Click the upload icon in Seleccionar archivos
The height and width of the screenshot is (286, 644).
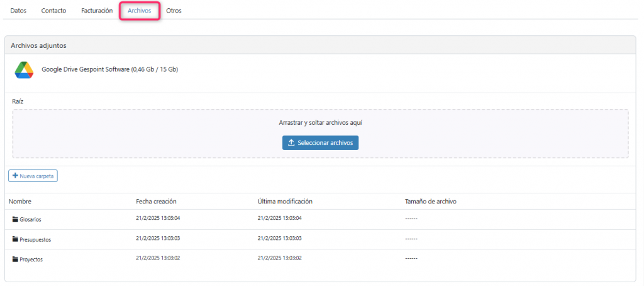click(291, 143)
